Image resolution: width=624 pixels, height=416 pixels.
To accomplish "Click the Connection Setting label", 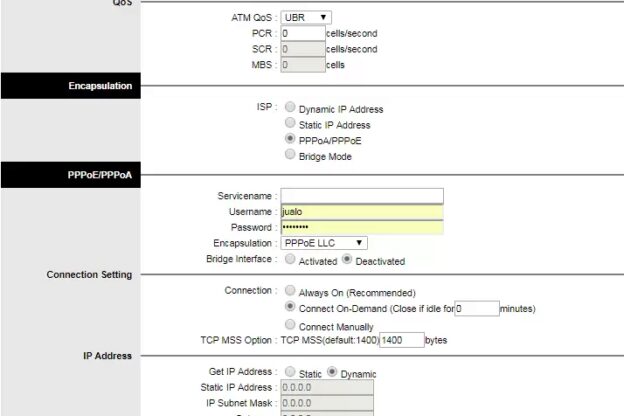I will [89, 275].
